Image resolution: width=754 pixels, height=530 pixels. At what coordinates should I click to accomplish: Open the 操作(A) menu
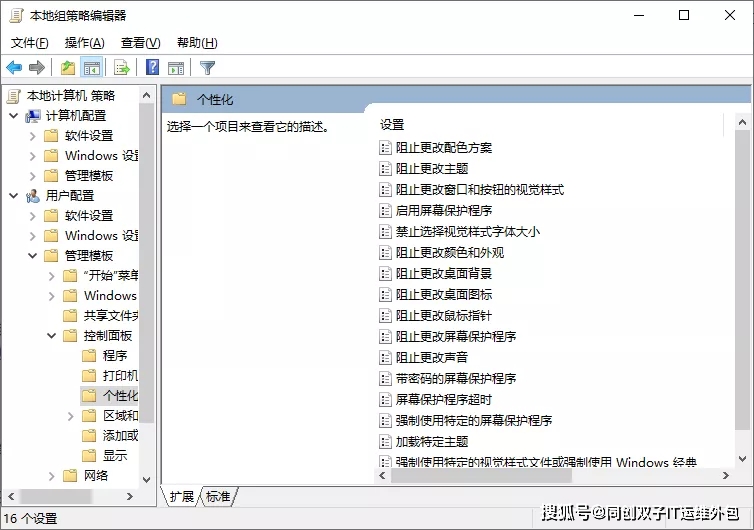(x=85, y=43)
